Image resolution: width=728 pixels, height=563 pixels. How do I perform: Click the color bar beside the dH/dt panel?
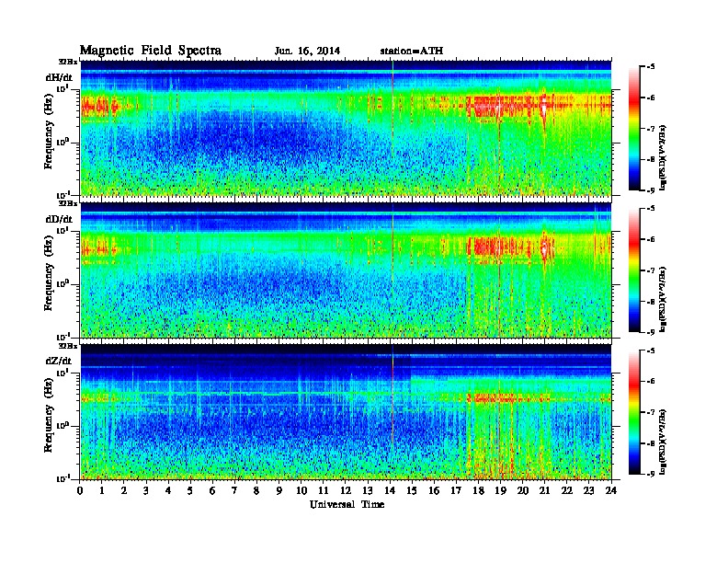(x=634, y=129)
